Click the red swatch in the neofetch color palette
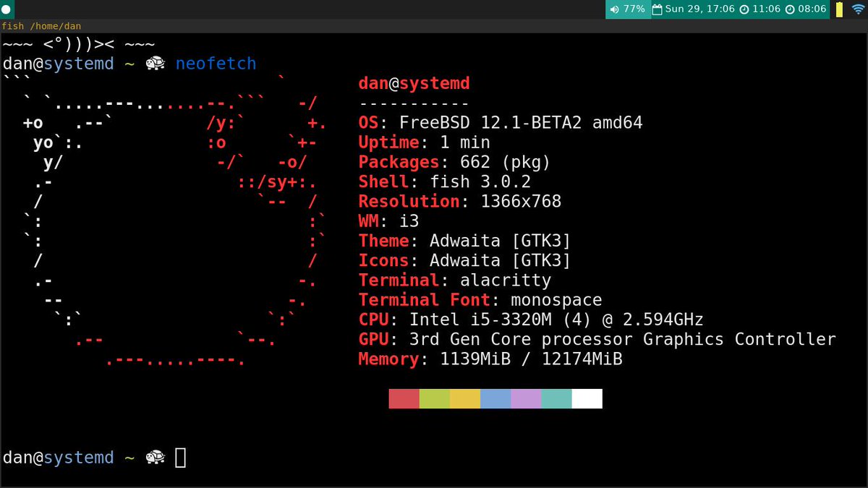The image size is (868, 488). pyautogui.click(x=403, y=398)
